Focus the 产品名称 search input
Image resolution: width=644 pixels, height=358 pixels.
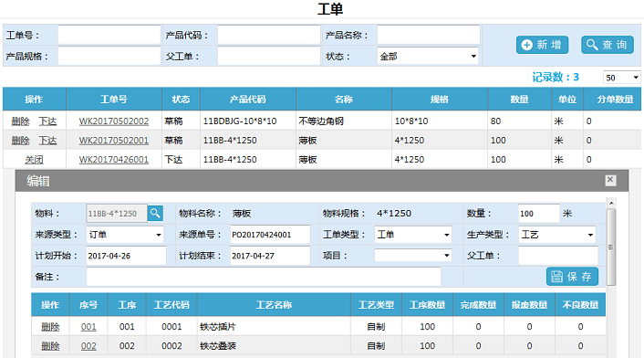click(429, 35)
